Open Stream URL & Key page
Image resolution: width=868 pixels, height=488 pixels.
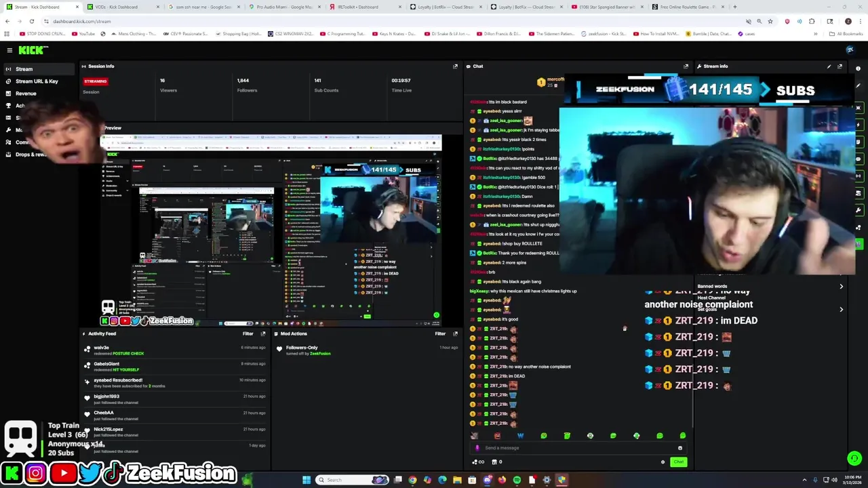point(37,81)
